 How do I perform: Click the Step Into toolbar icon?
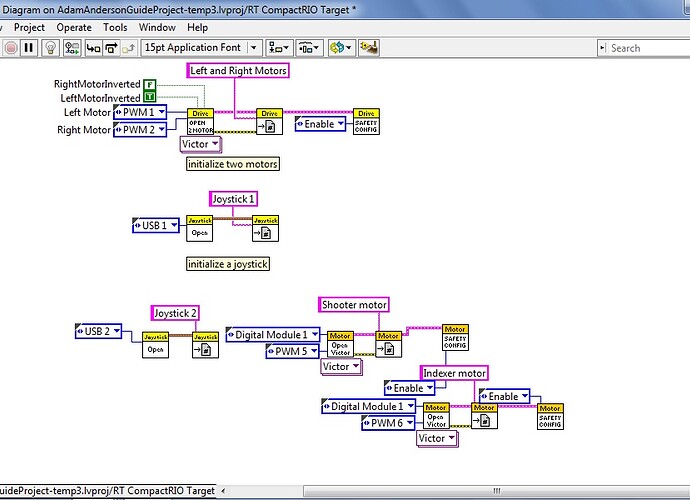pos(93,48)
